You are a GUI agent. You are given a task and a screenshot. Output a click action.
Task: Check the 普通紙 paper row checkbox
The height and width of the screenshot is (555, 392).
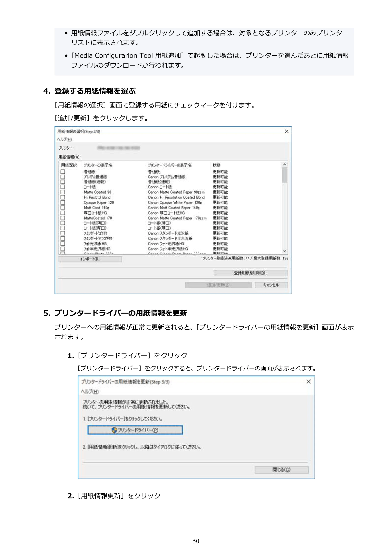click(63, 172)
